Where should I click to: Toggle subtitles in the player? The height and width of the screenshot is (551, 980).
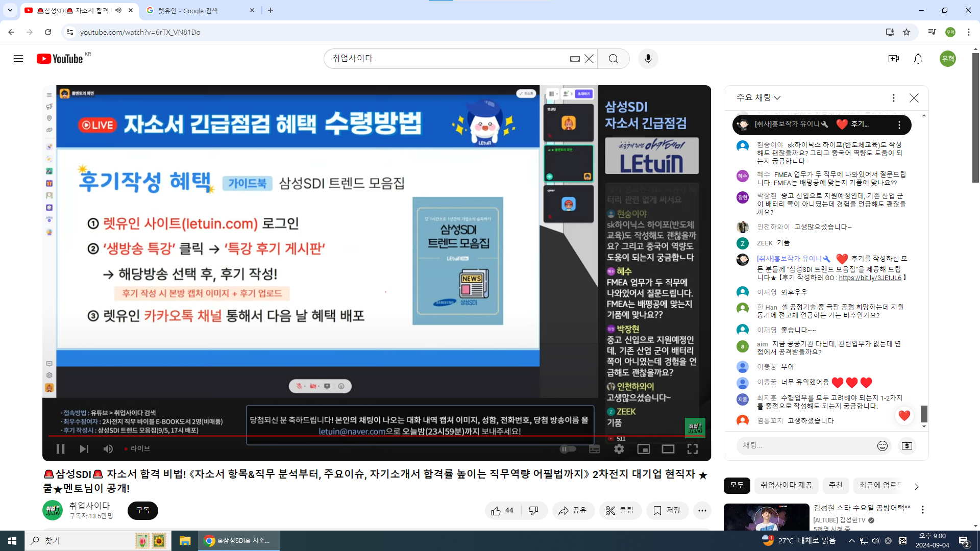595,449
